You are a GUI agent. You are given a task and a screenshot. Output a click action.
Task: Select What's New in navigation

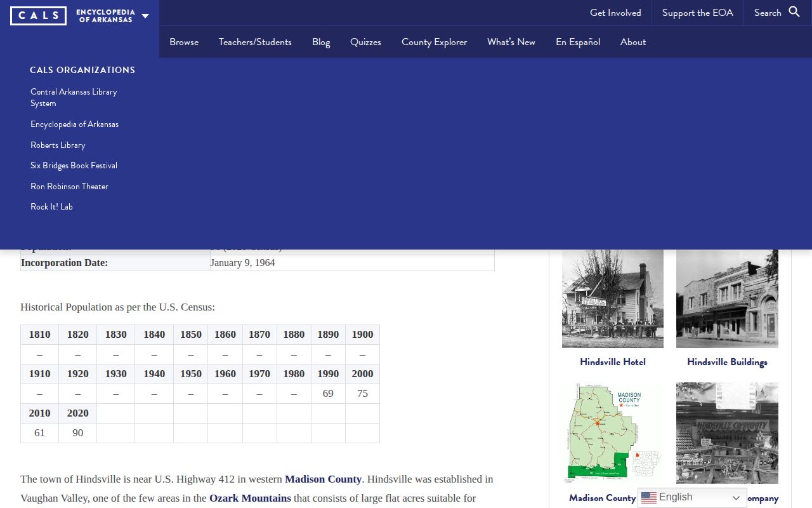coord(511,42)
